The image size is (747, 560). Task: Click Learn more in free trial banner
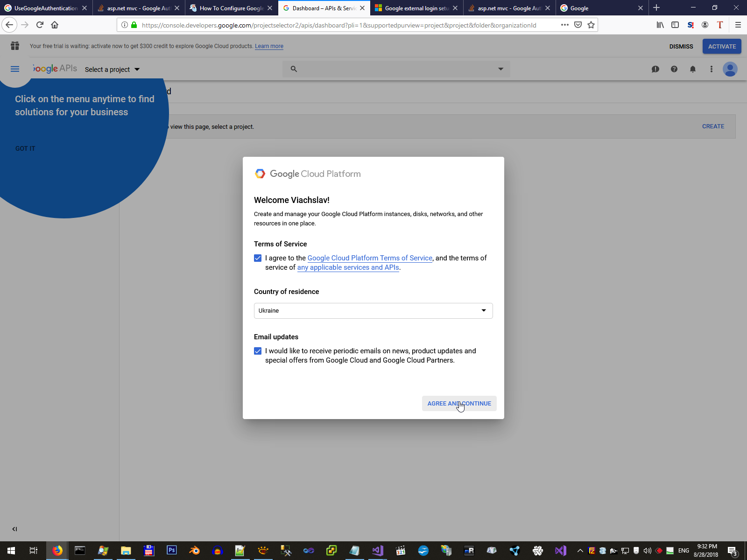[x=269, y=46]
